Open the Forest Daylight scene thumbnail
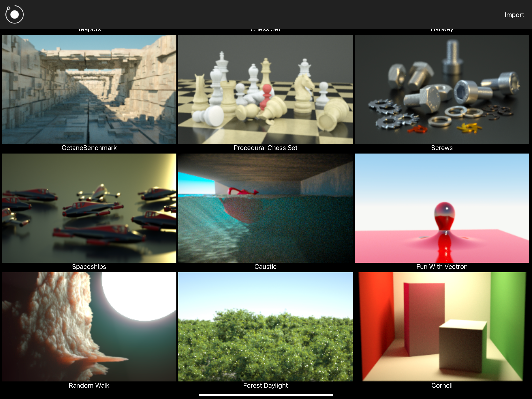532x399 pixels. click(x=265, y=327)
